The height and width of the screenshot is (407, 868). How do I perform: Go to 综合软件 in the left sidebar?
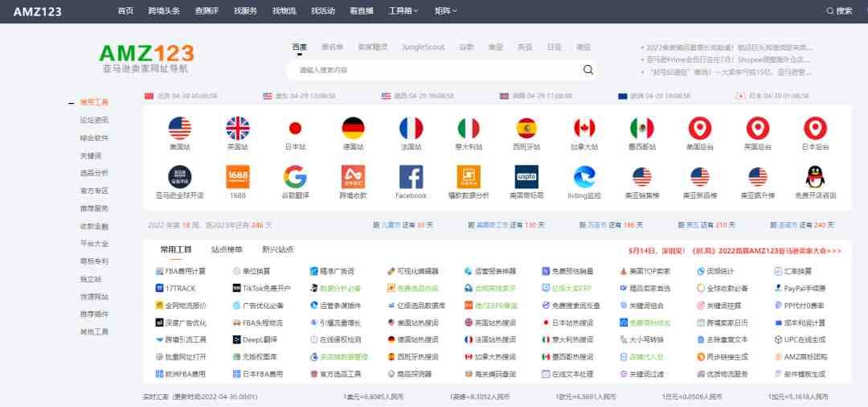94,138
